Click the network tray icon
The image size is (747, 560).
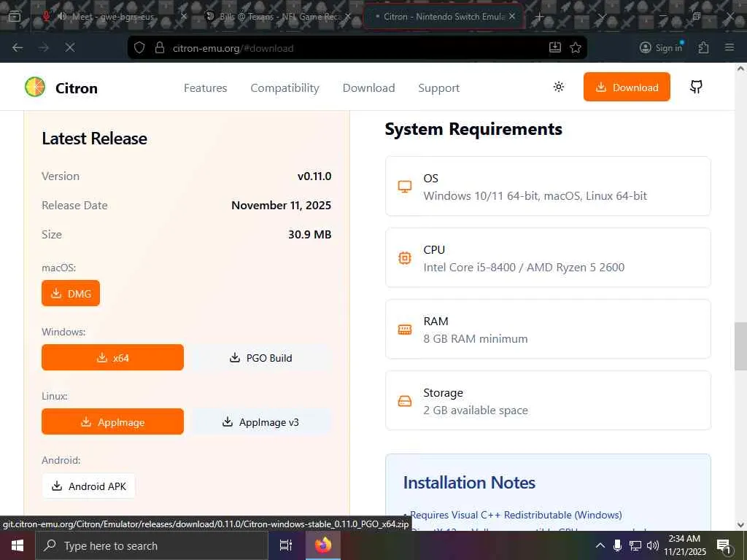pyautogui.click(x=635, y=545)
